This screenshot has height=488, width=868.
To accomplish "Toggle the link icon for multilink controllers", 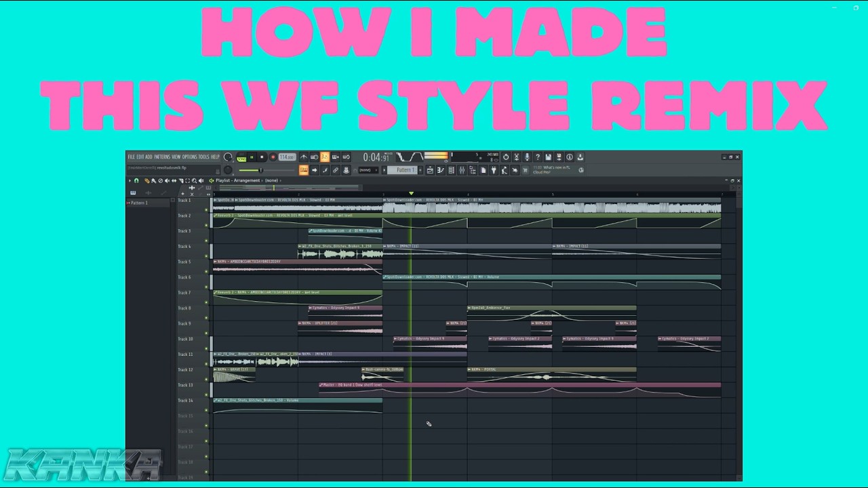I will click(335, 170).
